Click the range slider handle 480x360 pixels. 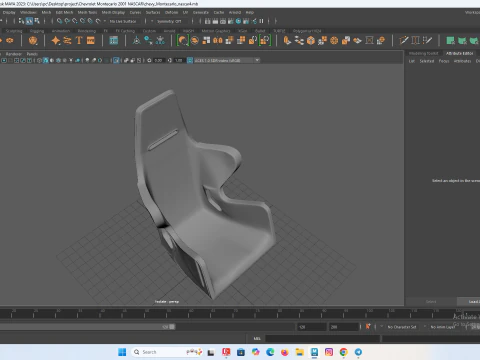[x=172, y=327]
